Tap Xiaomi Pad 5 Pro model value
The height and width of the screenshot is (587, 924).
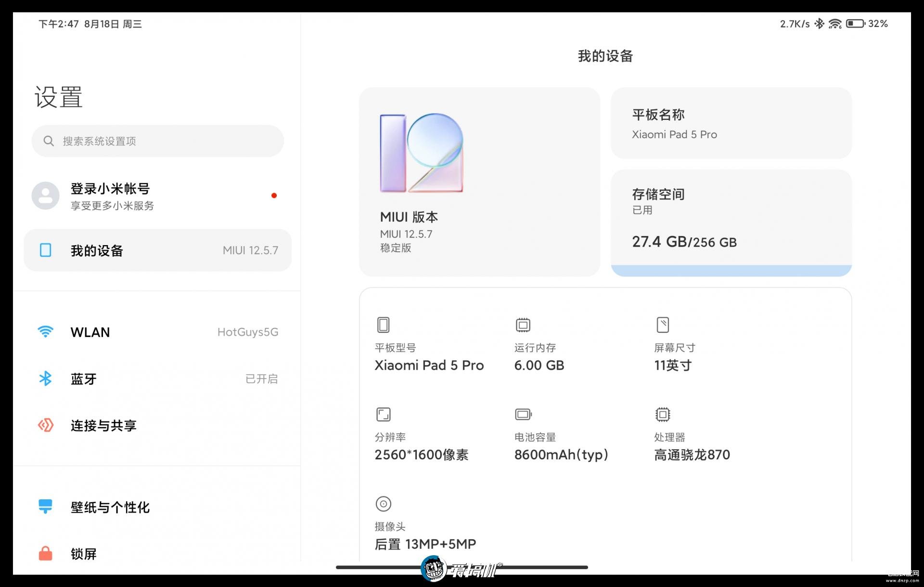tap(429, 365)
